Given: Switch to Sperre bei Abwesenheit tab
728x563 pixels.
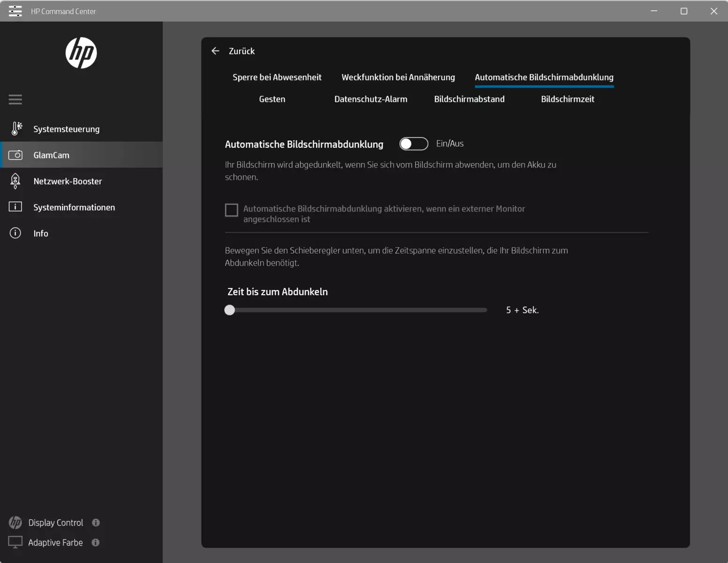Looking at the screenshot, I should (277, 77).
